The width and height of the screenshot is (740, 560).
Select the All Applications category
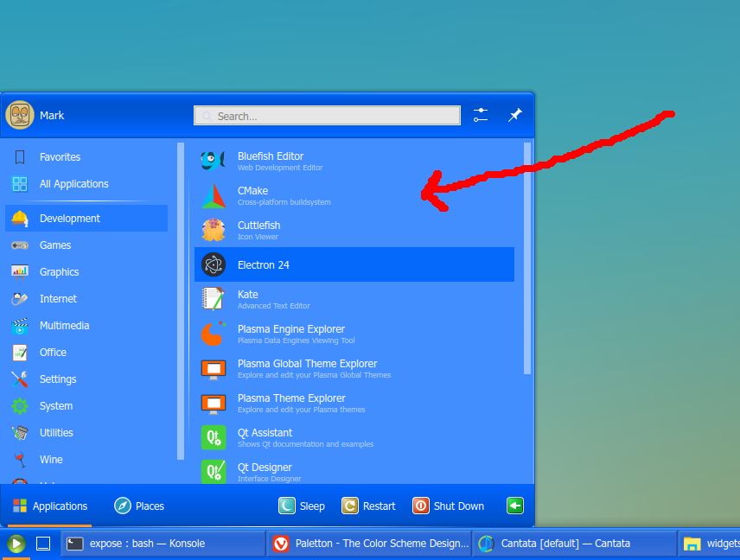tap(86, 184)
